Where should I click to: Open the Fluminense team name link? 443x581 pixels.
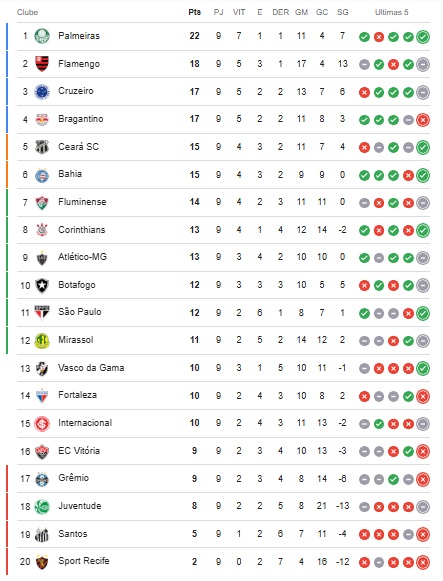(x=82, y=202)
